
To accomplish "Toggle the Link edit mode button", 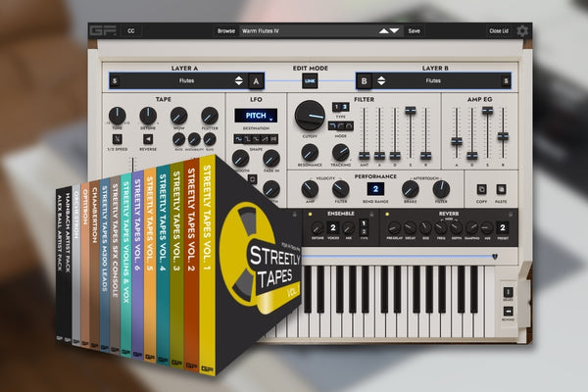I will click(311, 80).
